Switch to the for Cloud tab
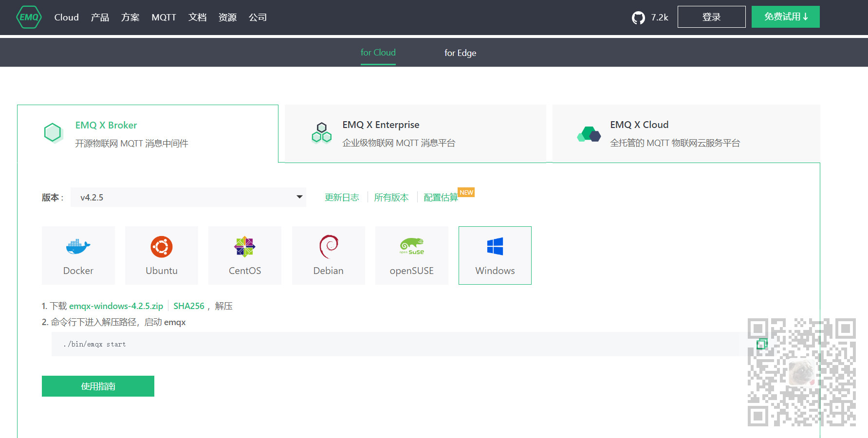The height and width of the screenshot is (438, 868). [378, 53]
